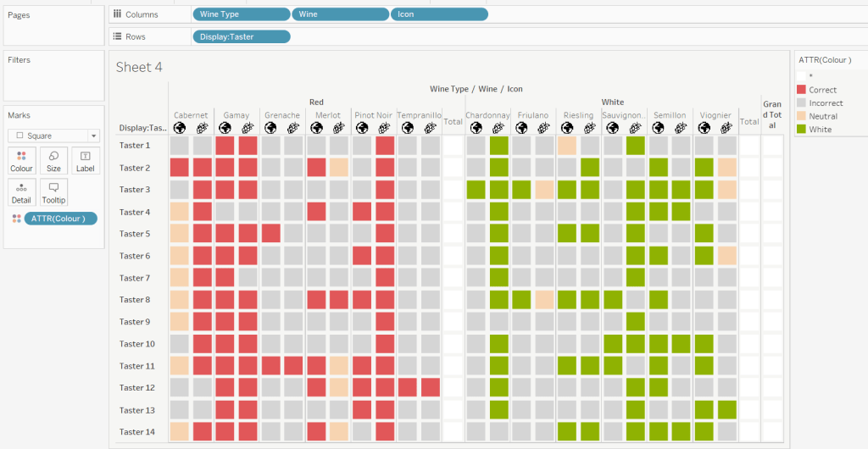868x449 pixels.
Task: Click the Sheet 4 title
Action: [139, 68]
